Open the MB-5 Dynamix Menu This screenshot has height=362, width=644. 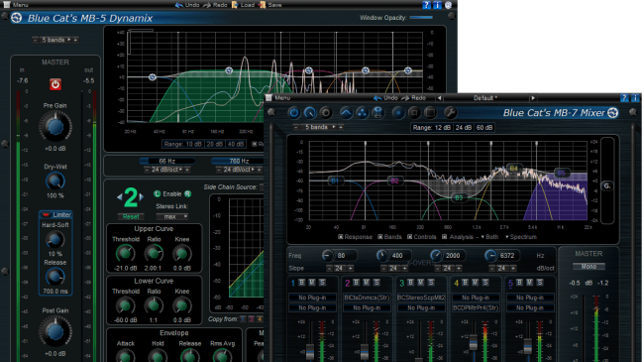coord(17,5)
